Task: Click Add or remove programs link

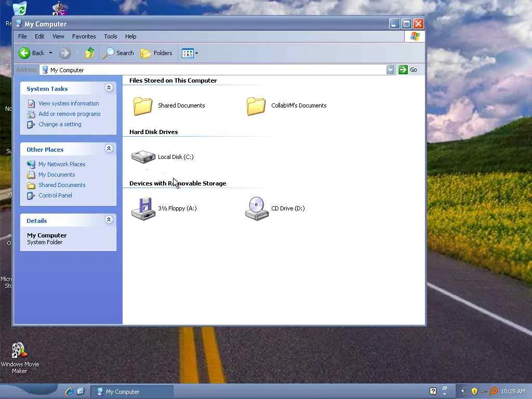Action: click(x=70, y=114)
